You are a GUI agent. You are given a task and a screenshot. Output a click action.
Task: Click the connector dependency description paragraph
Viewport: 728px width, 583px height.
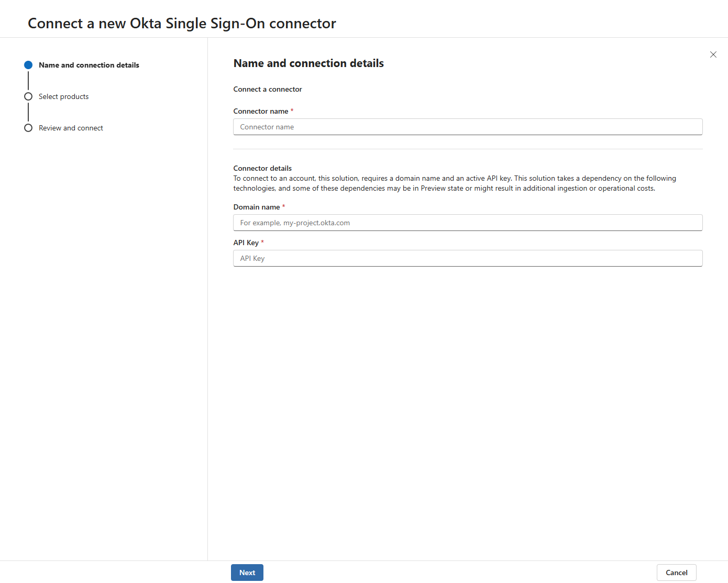tap(455, 183)
